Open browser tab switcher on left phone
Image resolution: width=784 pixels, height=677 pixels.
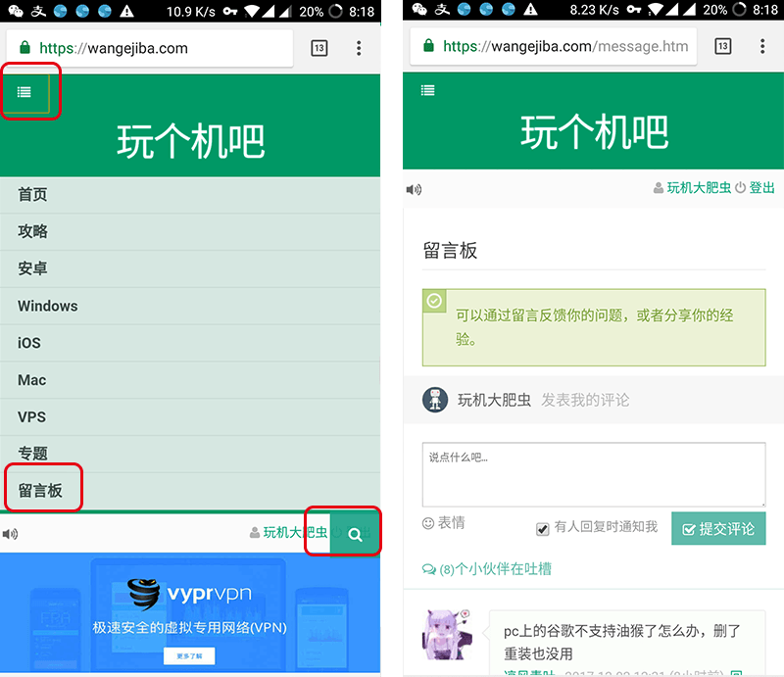click(x=319, y=48)
